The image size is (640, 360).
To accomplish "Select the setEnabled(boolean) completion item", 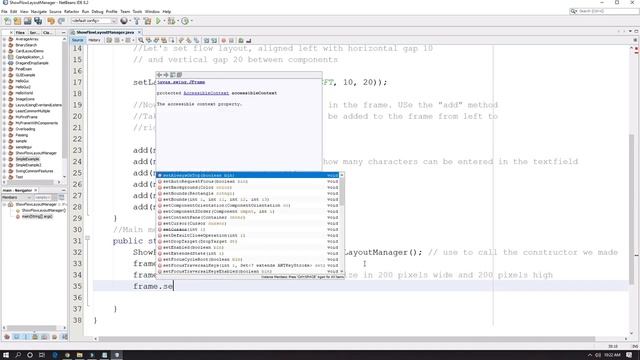I will [x=248, y=247].
